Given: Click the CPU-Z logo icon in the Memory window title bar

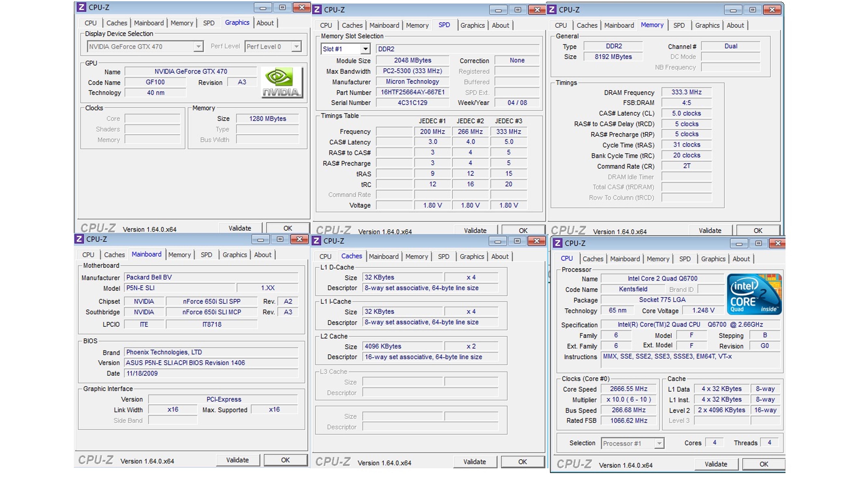Looking at the screenshot, I should (x=552, y=9).
